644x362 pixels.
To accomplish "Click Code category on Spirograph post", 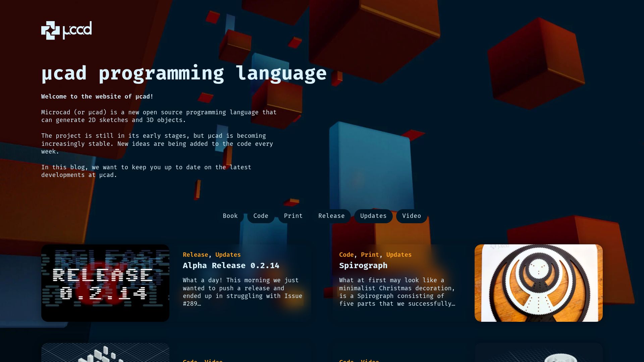I will (346, 255).
